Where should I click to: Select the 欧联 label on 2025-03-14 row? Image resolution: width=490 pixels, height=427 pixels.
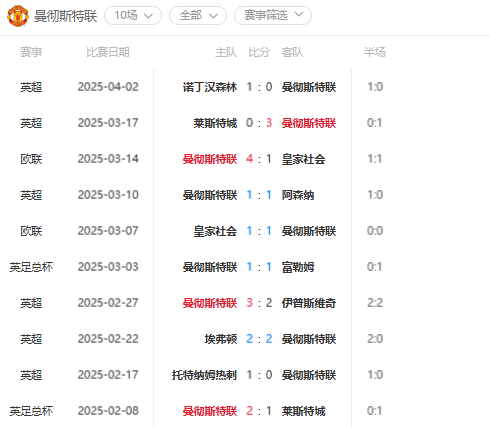pos(31,159)
